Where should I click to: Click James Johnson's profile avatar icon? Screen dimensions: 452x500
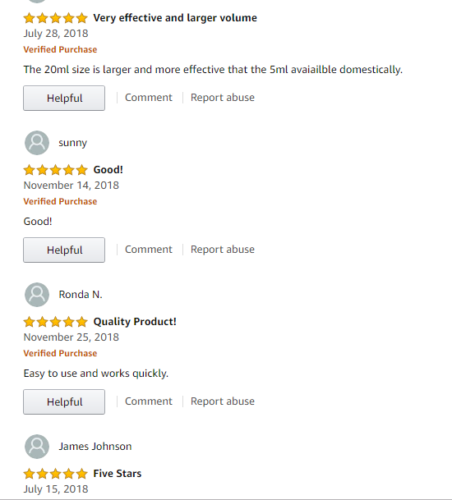click(x=37, y=447)
